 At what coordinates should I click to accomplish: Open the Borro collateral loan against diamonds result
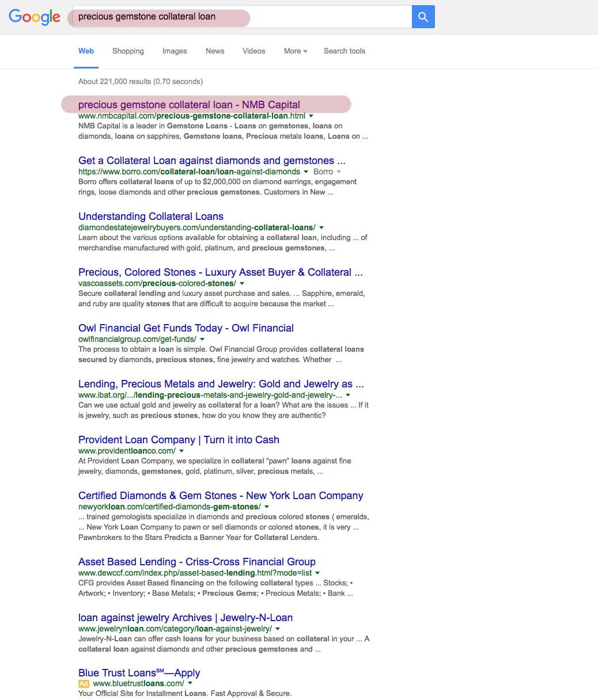212,161
